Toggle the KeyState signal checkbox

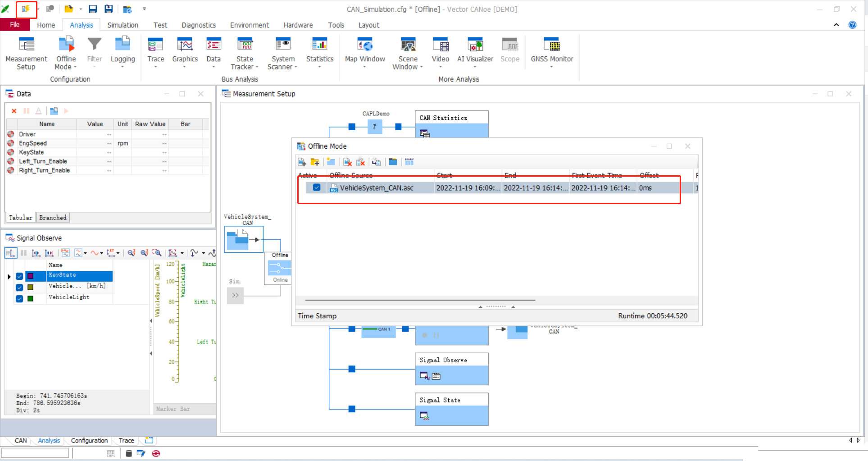(19, 276)
